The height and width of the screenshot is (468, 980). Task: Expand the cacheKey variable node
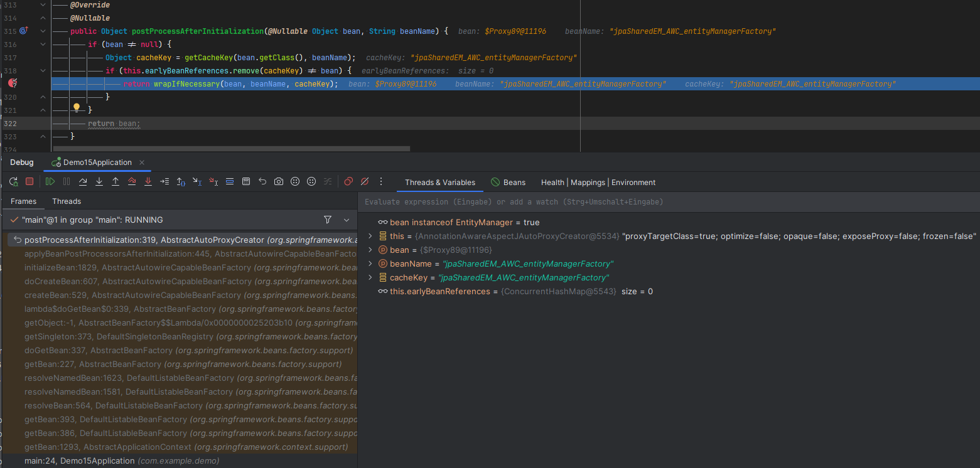coord(370,278)
